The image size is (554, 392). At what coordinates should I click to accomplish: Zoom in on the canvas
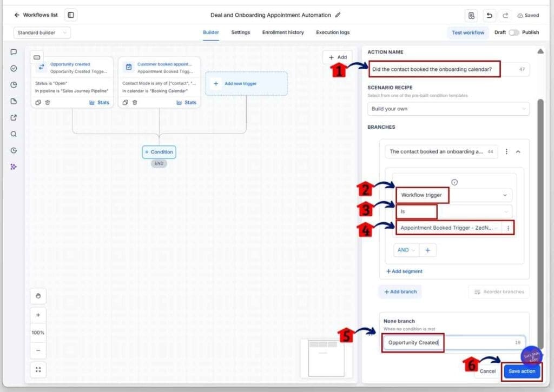click(x=38, y=315)
